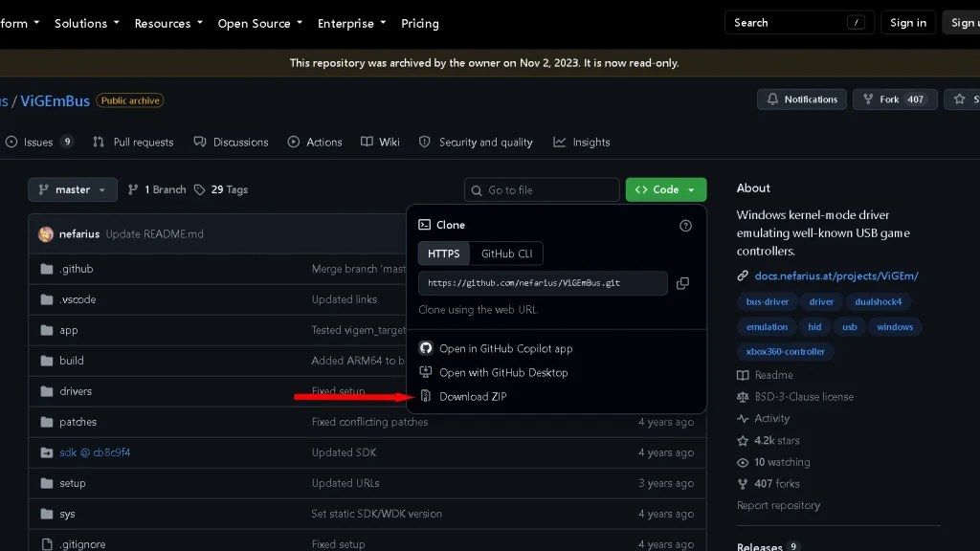The width and height of the screenshot is (980, 551).
Task: Click the star icon beside 4.2k stars
Action: (x=743, y=440)
